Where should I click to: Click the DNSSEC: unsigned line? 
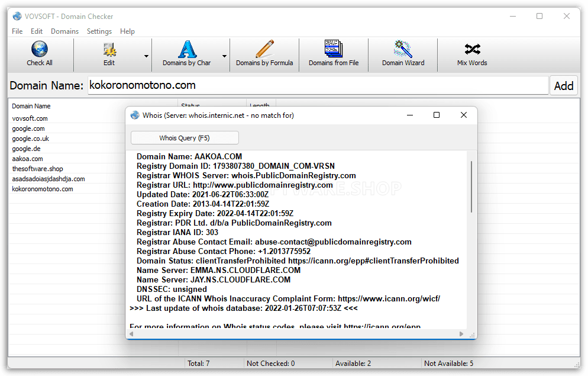pos(172,290)
